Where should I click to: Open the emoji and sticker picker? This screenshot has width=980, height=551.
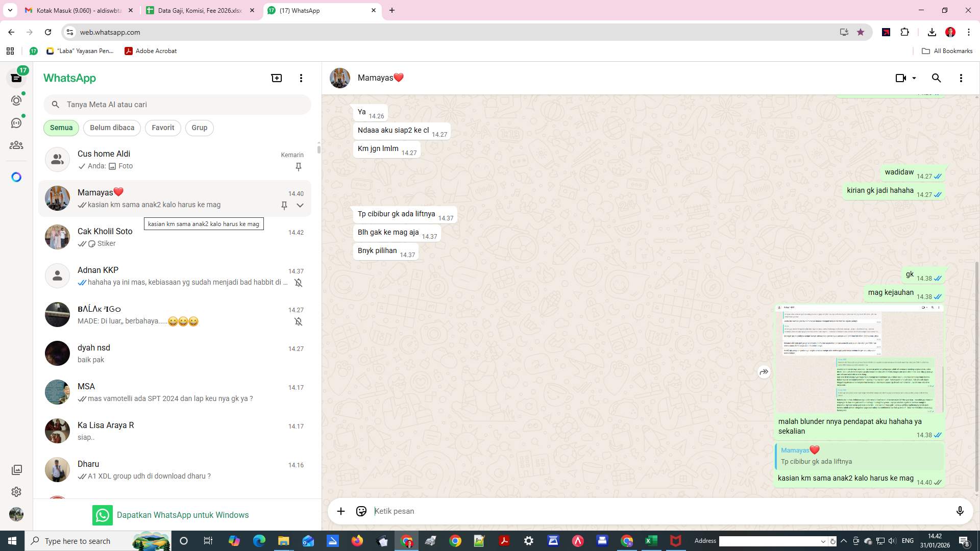point(361,511)
